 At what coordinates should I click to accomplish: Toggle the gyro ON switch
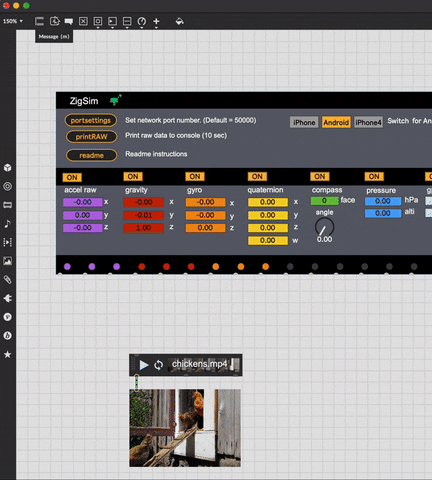(x=195, y=176)
